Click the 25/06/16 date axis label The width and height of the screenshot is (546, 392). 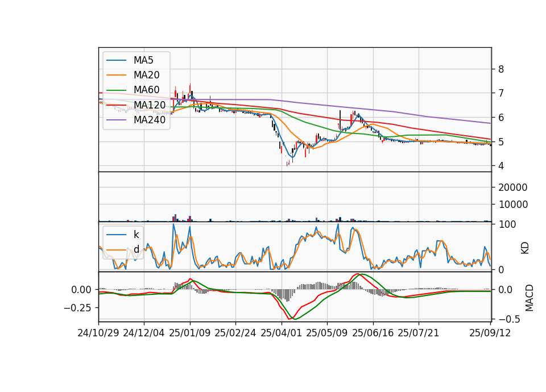pos(373,333)
